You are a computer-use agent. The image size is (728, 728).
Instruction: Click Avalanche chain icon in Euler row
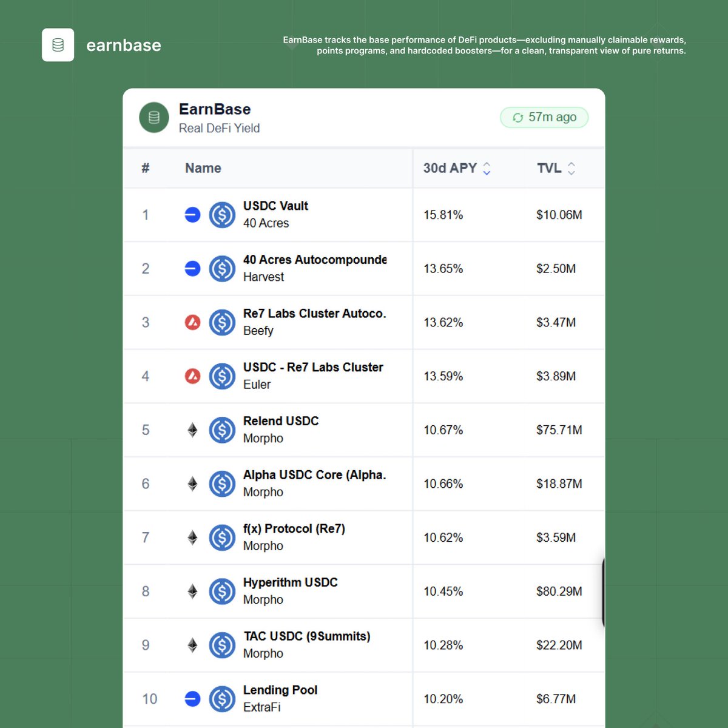[192, 376]
